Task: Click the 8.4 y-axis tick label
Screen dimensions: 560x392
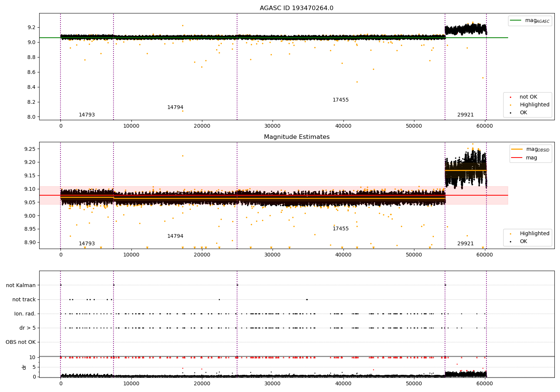Action: (x=31, y=87)
